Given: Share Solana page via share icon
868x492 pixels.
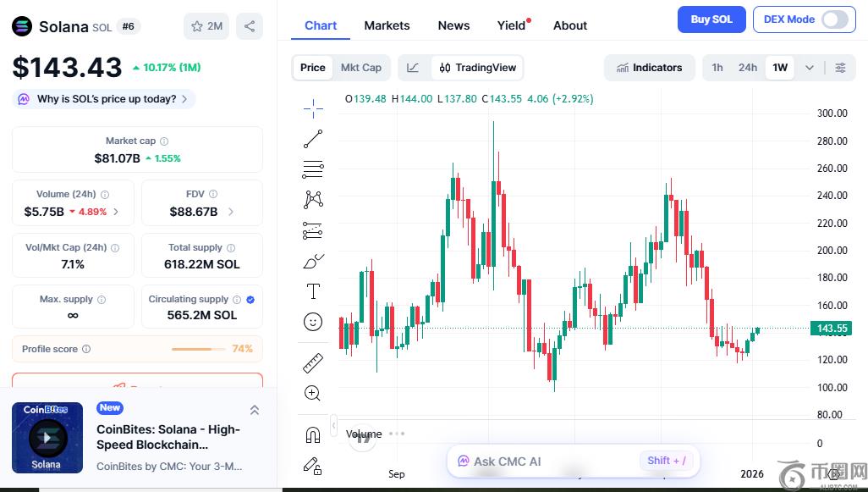Looking at the screenshot, I should (249, 26).
